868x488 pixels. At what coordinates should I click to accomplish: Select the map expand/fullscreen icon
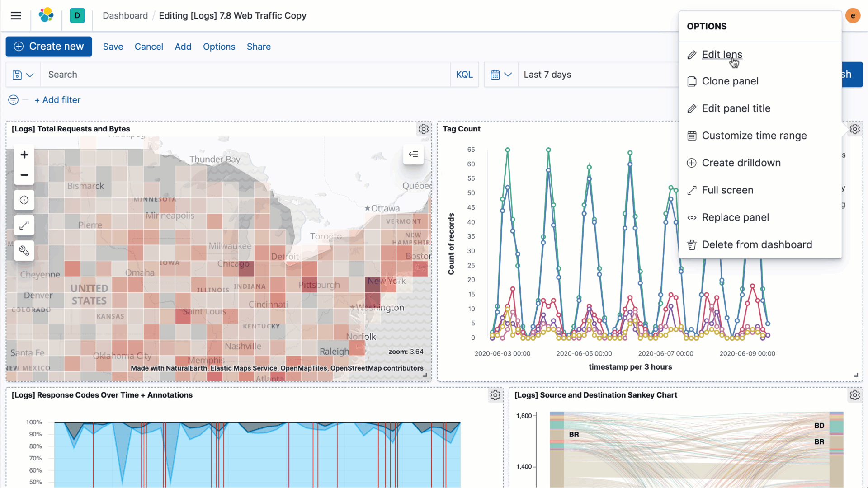pyautogui.click(x=24, y=226)
